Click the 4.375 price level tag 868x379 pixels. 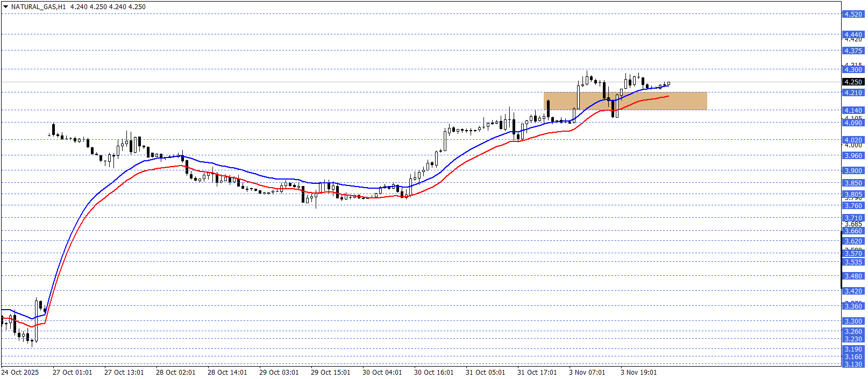853,51
